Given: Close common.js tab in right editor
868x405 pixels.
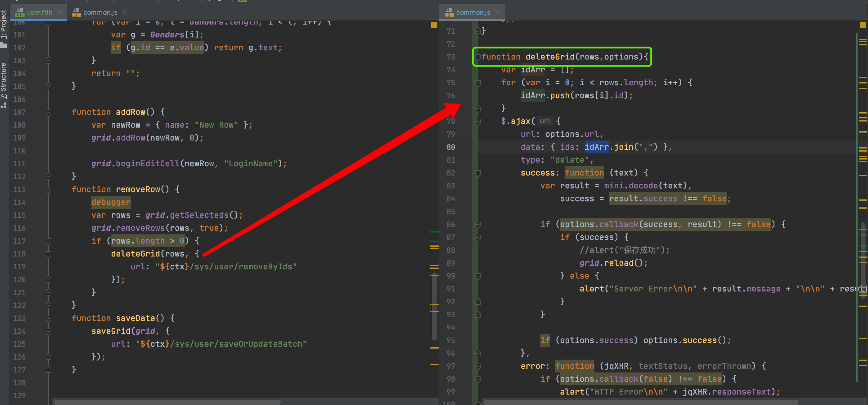Looking at the screenshot, I should coord(497,13).
